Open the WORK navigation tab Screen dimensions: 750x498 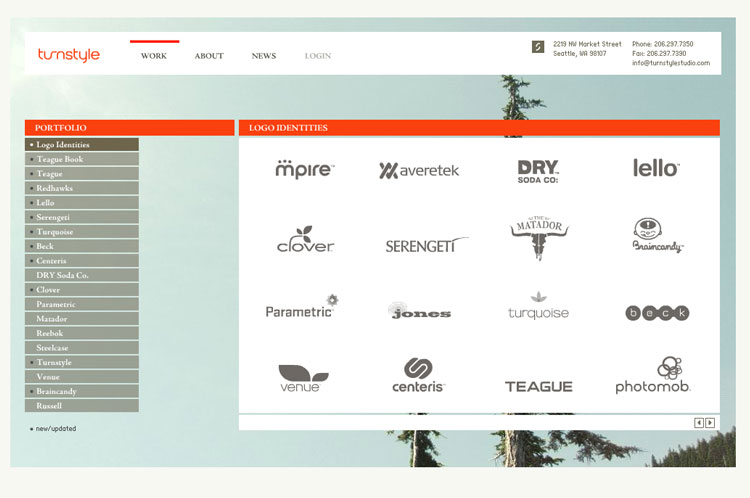coord(154,55)
